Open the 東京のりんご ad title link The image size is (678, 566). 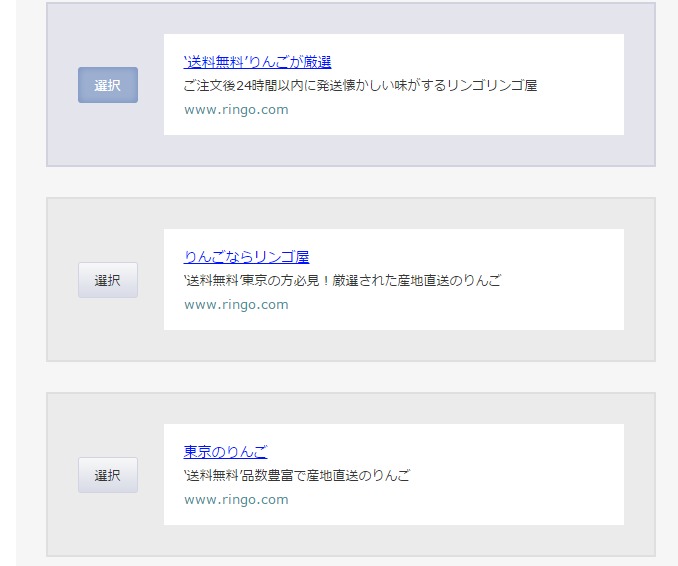click(x=225, y=452)
